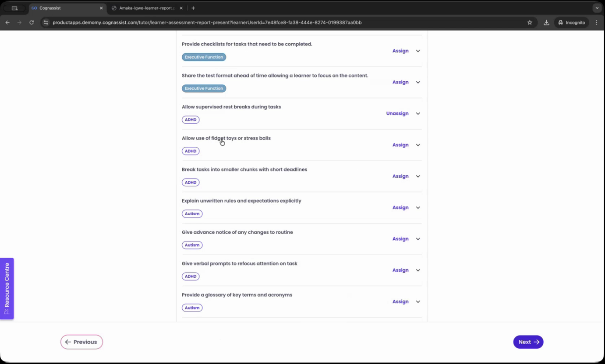Click the browser forward arrow
Image resolution: width=605 pixels, height=364 pixels.
click(19, 22)
